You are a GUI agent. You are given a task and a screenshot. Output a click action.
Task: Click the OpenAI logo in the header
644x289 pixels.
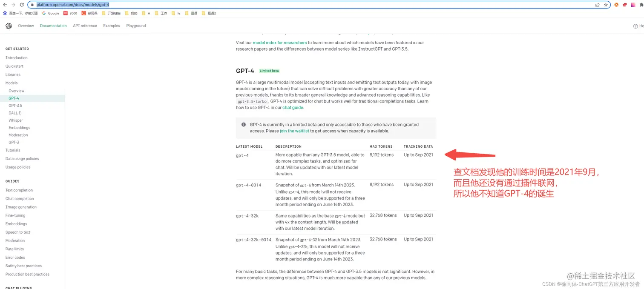(9, 26)
